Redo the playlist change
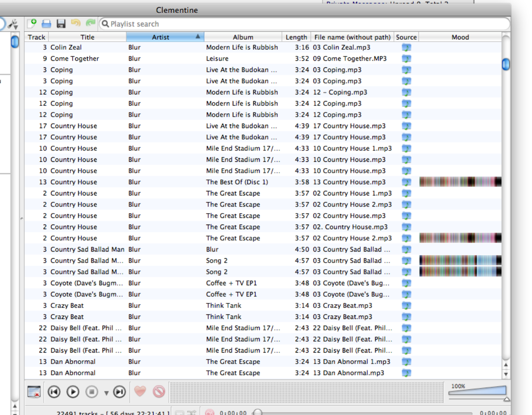Screen dimensions: 532x415 [90, 24]
